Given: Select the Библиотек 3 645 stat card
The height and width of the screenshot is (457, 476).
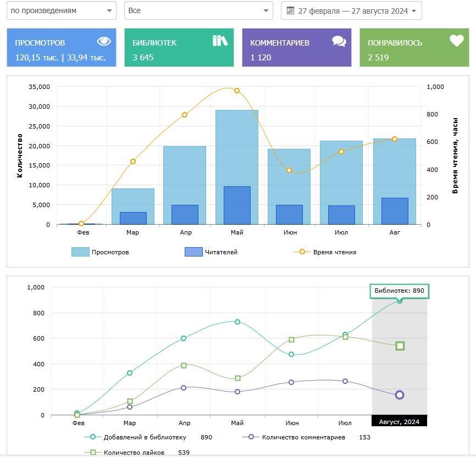Looking at the screenshot, I should pyautogui.click(x=179, y=48).
